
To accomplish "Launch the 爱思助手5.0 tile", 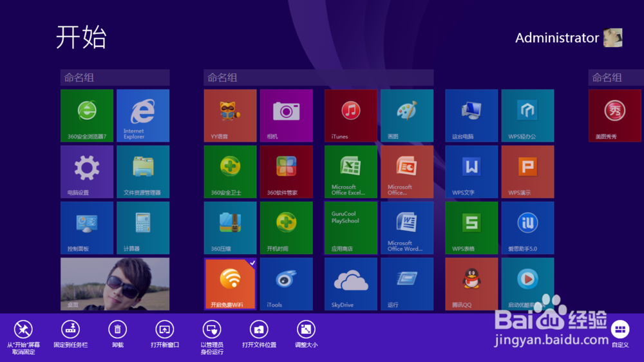I will 528,228.
